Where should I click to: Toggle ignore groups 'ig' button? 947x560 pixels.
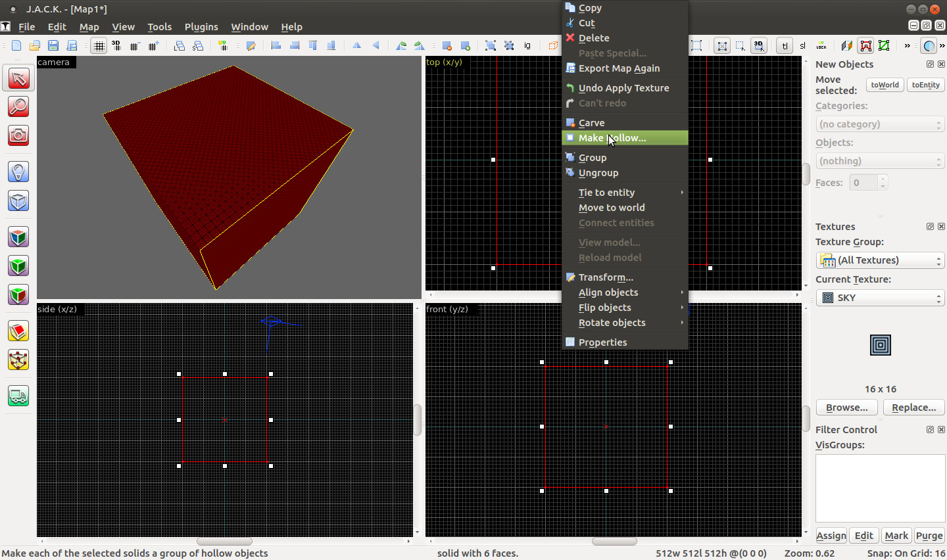click(527, 45)
